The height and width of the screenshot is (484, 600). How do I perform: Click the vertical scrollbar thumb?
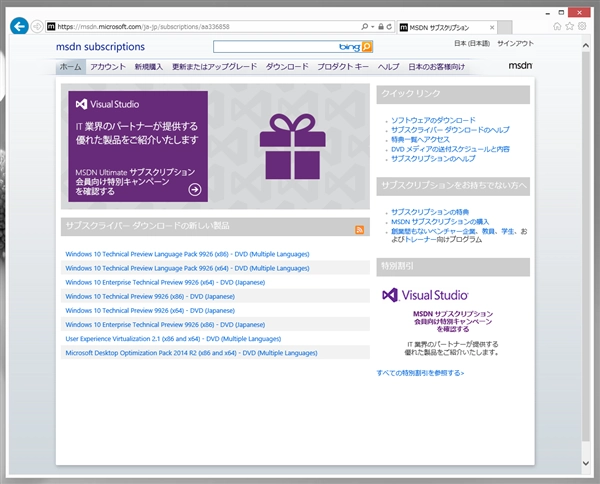(585, 246)
